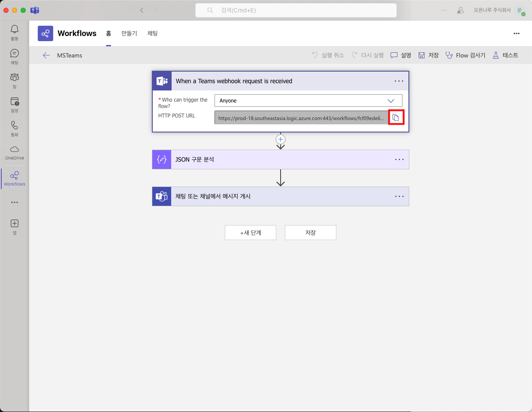This screenshot has width=532, height=412.
Task: Click the +새 단계 button
Action: (x=251, y=233)
